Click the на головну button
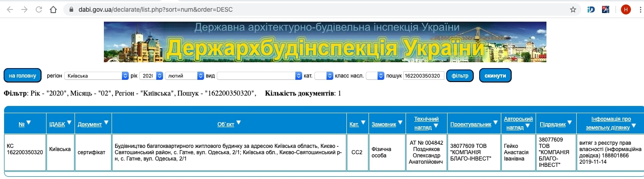644x179 pixels. pos(23,76)
